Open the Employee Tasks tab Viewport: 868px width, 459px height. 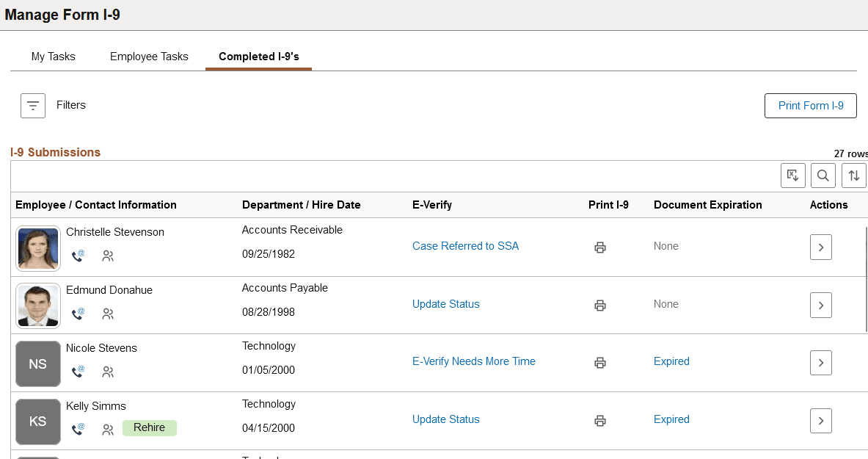coord(149,56)
